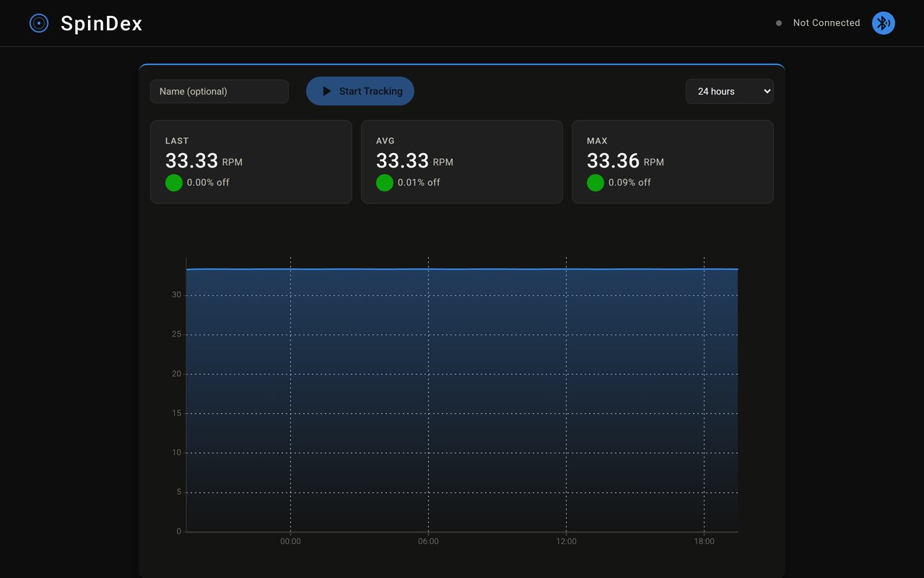The height and width of the screenshot is (578, 924).
Task: Click the 0.00% off text
Action: tap(208, 183)
